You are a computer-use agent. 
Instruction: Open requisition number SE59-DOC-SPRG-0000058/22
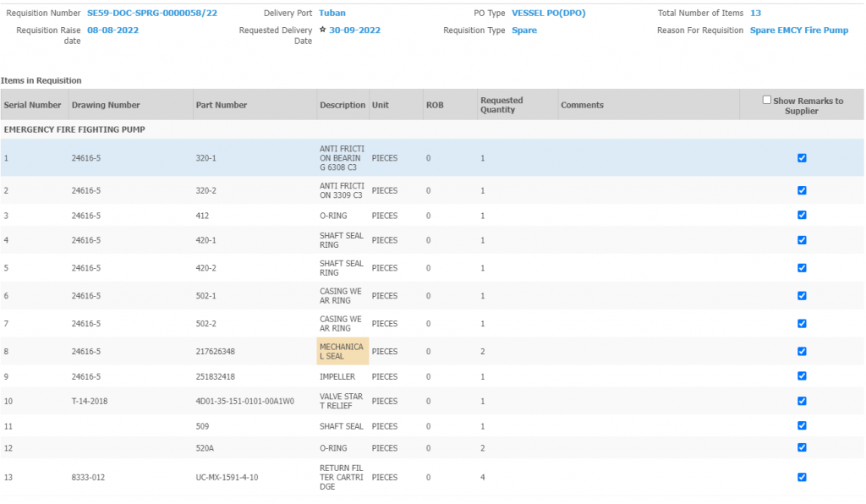pos(152,14)
